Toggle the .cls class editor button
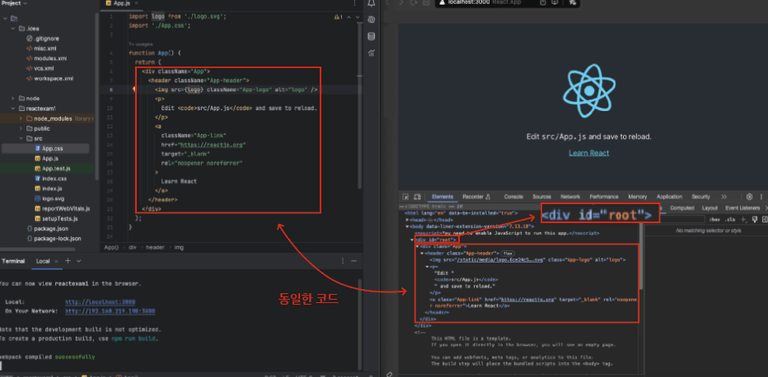 coord(730,219)
